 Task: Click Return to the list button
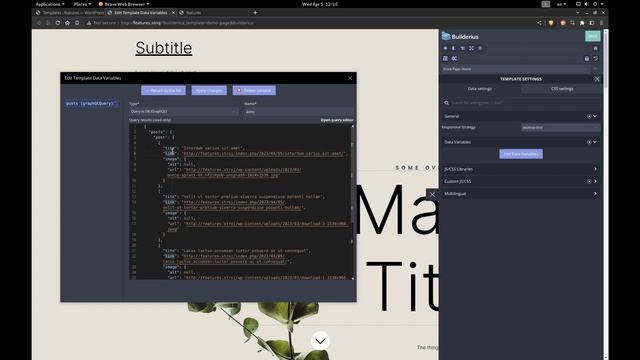[163, 90]
